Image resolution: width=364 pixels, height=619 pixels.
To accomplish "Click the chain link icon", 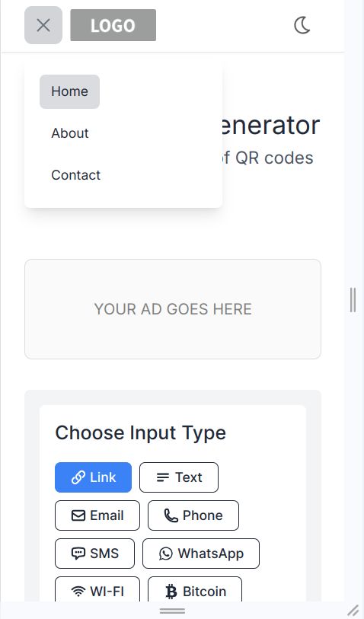I will tap(78, 477).
